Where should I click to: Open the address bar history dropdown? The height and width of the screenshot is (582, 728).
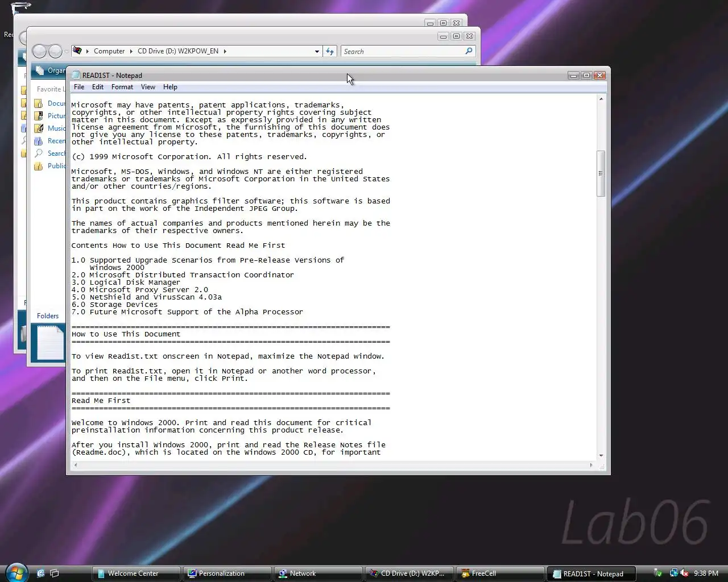tap(317, 51)
